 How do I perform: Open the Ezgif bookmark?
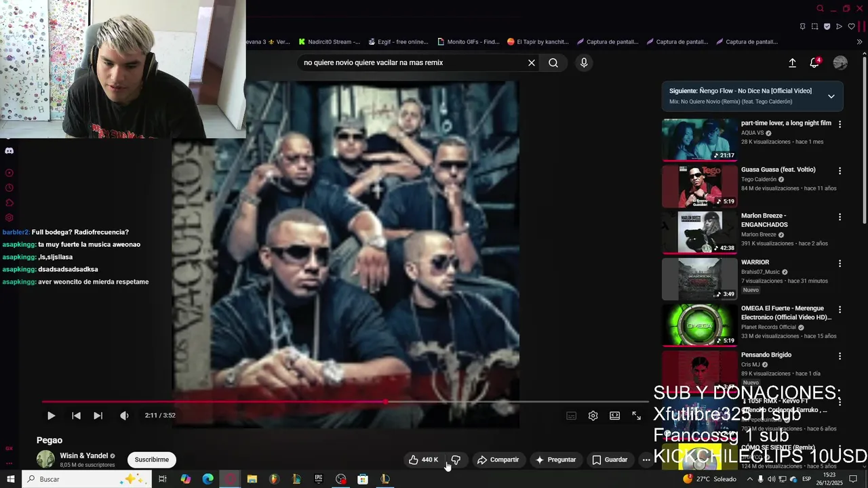click(x=398, y=42)
